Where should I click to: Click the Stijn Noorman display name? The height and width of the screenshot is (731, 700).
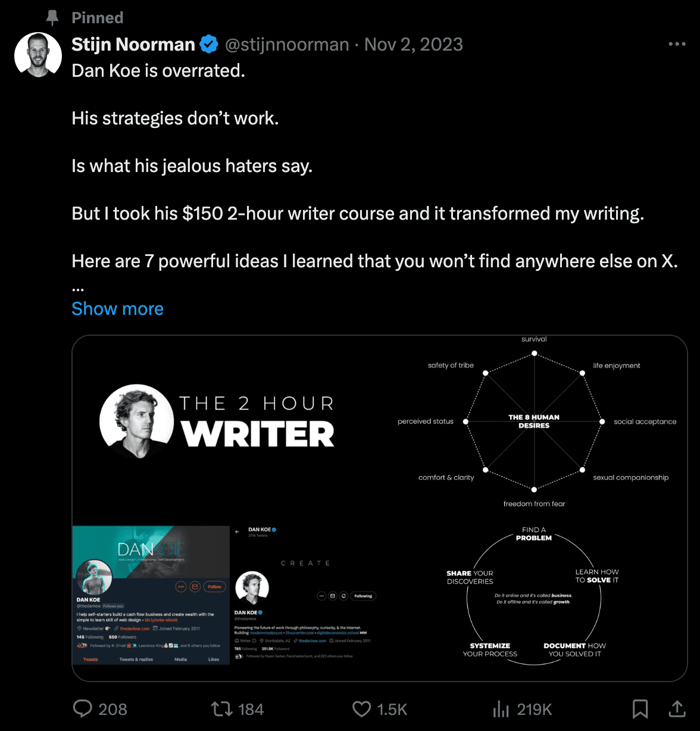click(133, 44)
